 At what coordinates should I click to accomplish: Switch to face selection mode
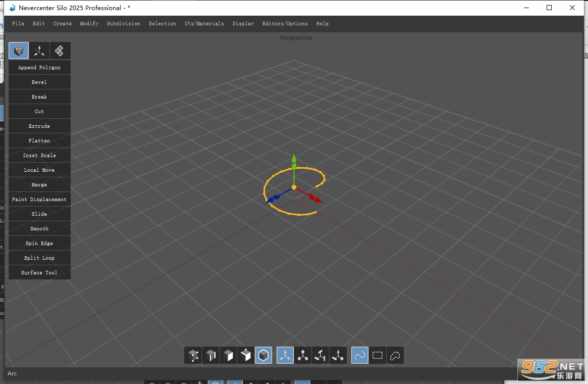point(228,355)
